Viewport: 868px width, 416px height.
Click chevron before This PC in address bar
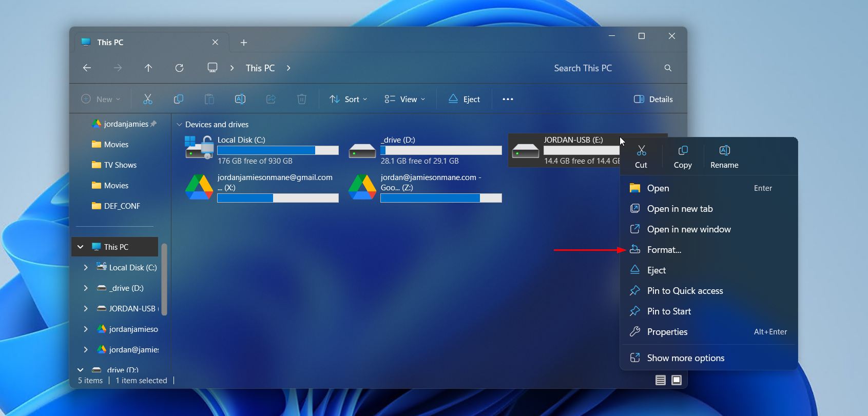(x=232, y=68)
